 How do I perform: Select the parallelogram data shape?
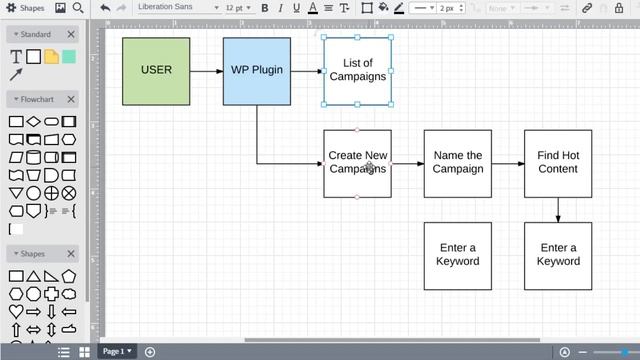tap(16, 157)
